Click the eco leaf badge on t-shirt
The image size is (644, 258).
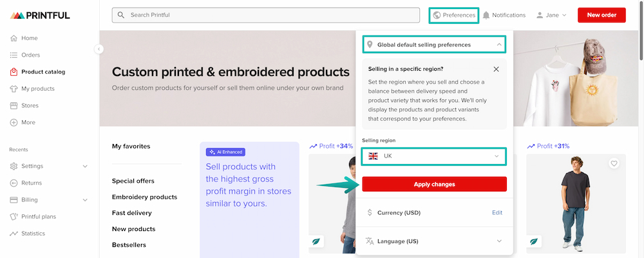coord(534,241)
